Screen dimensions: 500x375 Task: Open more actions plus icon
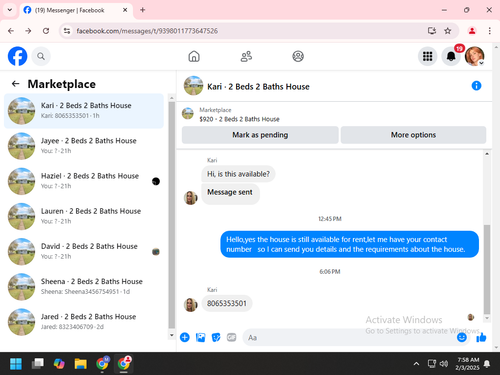(185, 337)
